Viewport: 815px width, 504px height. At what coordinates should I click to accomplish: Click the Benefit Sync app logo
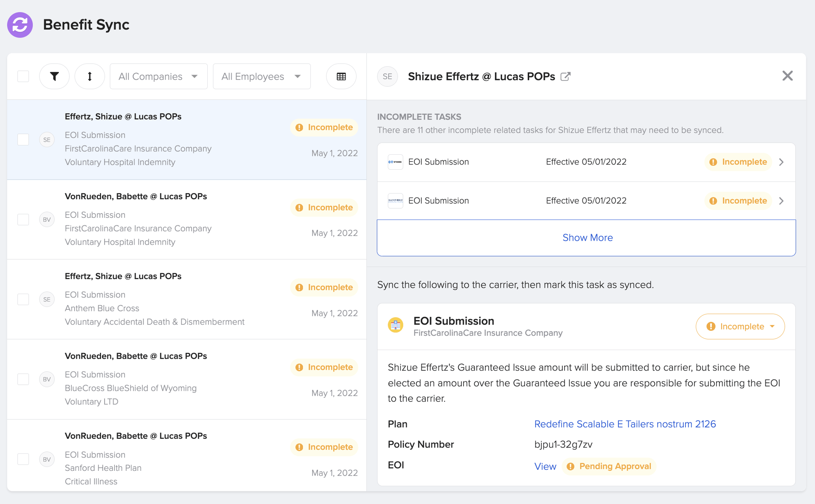tap(19, 25)
